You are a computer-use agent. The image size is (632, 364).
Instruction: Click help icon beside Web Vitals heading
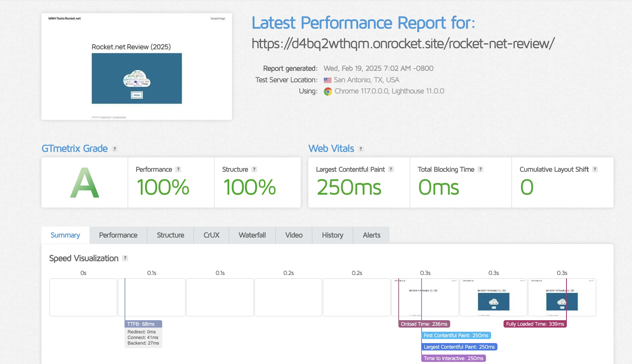coord(361,149)
